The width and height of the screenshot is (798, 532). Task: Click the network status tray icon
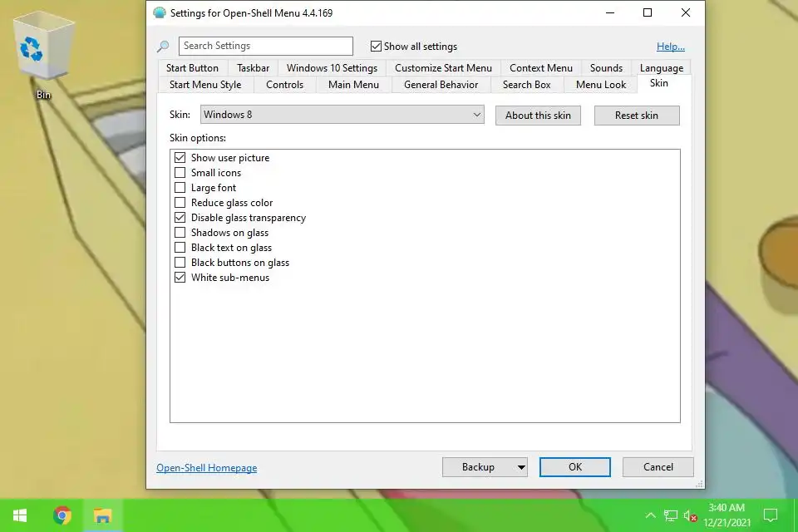pyautogui.click(x=671, y=515)
